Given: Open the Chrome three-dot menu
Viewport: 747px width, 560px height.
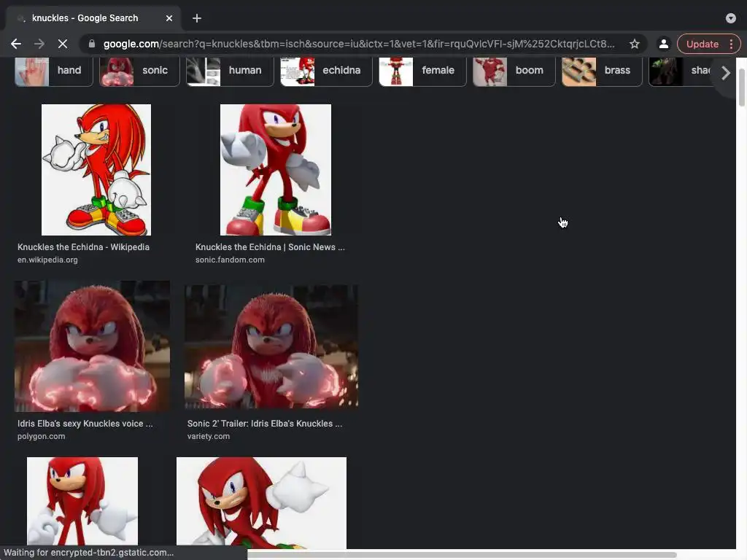Looking at the screenshot, I should (x=731, y=44).
